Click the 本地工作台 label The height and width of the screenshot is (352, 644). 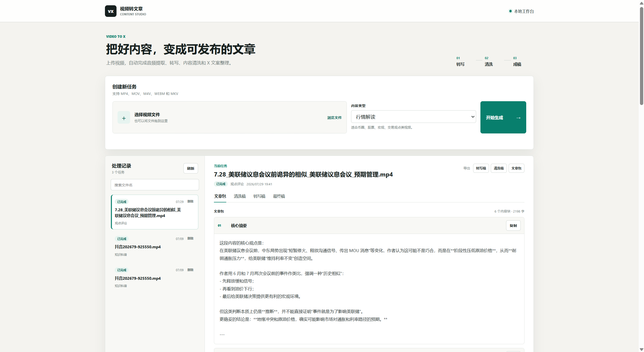(x=524, y=11)
